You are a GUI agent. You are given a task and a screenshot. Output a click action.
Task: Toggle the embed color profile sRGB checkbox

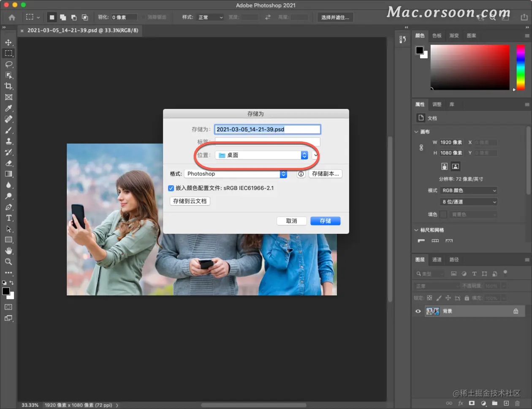click(171, 188)
